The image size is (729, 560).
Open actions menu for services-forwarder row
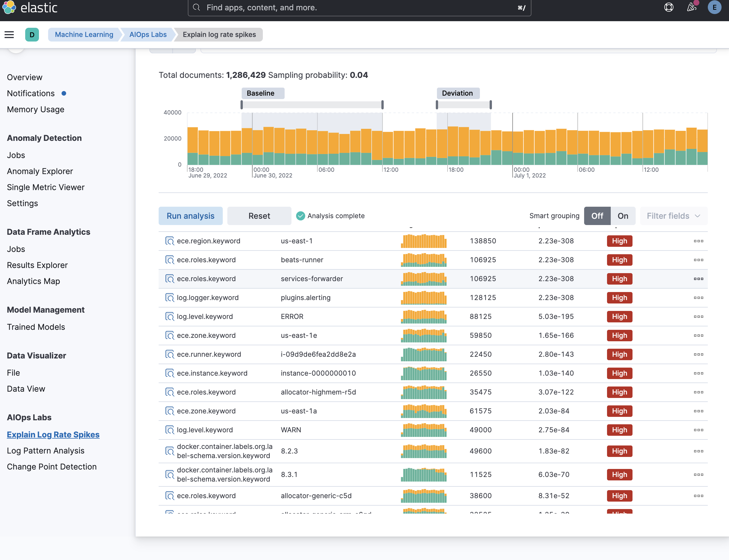(x=698, y=279)
